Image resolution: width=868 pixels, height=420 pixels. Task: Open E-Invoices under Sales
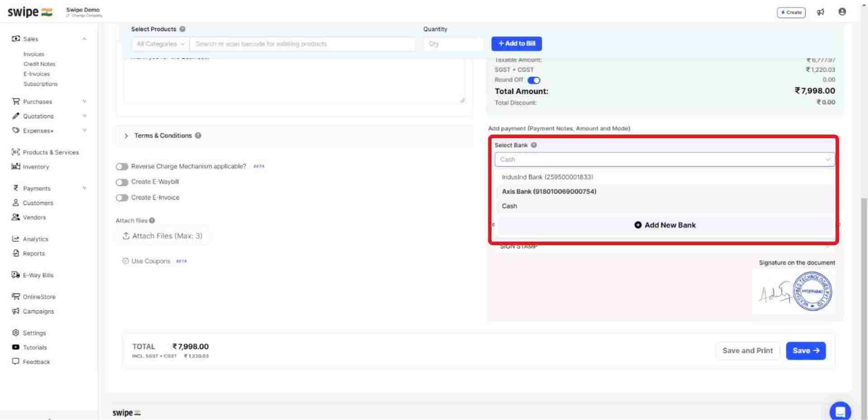coord(37,74)
